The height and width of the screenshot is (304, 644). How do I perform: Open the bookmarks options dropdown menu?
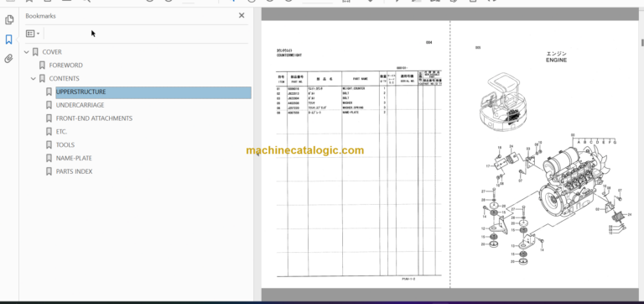[x=33, y=34]
